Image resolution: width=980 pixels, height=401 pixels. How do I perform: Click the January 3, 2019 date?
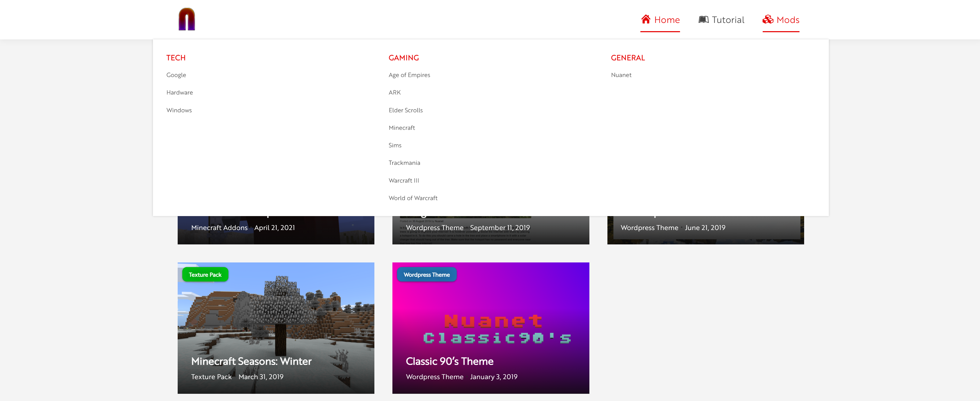493,377
